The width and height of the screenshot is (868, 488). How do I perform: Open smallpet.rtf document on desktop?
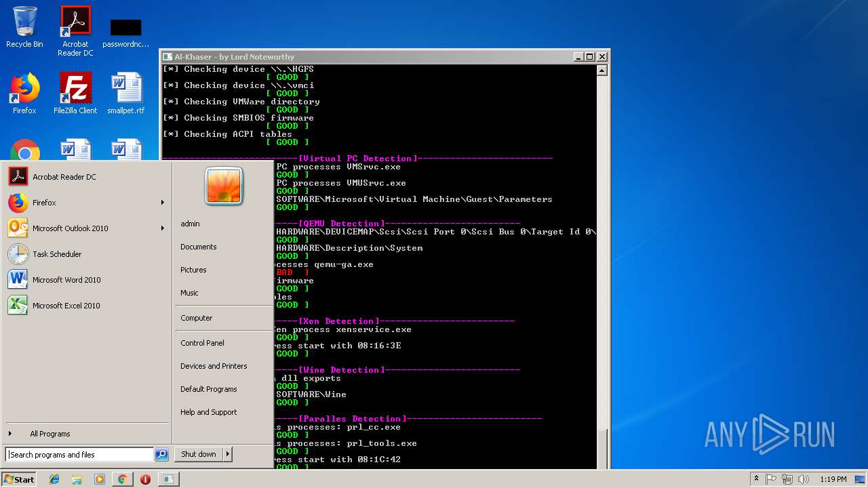click(x=126, y=94)
